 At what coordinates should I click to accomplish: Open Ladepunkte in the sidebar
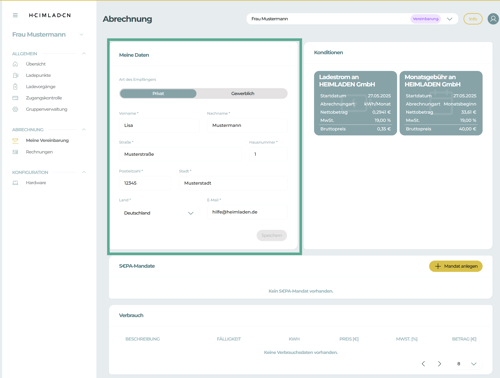38,75
